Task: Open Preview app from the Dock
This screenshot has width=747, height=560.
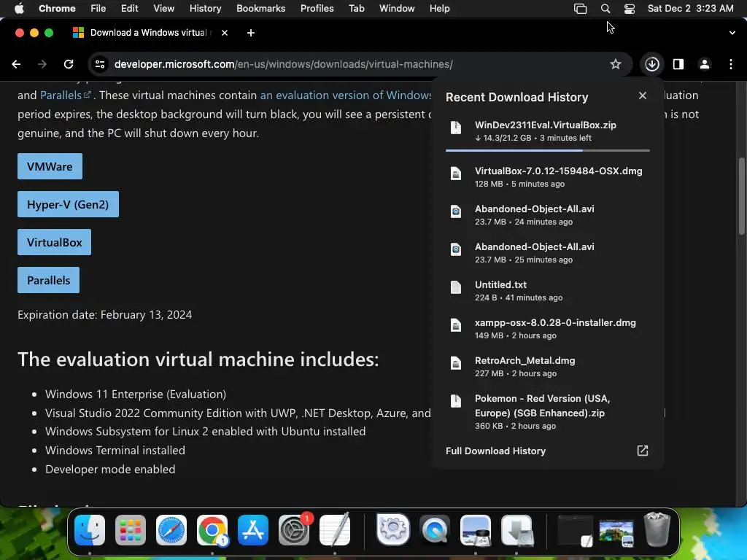Action: (476, 530)
